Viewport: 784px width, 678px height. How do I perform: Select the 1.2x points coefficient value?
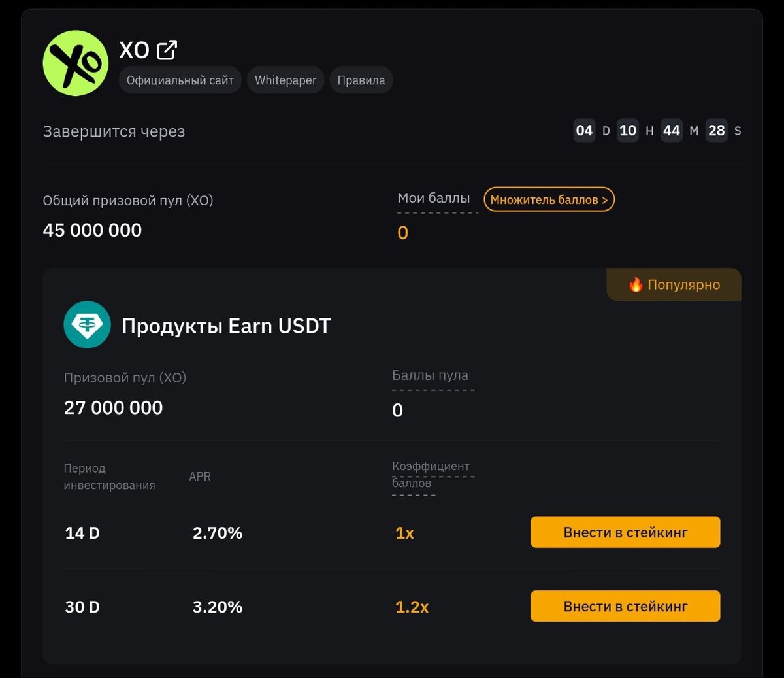(412, 607)
